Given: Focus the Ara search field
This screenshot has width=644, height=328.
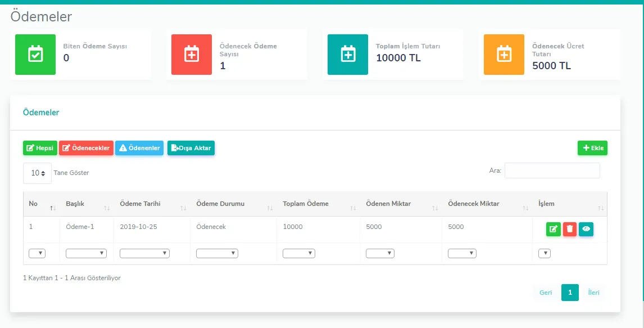Looking at the screenshot, I should [x=552, y=170].
